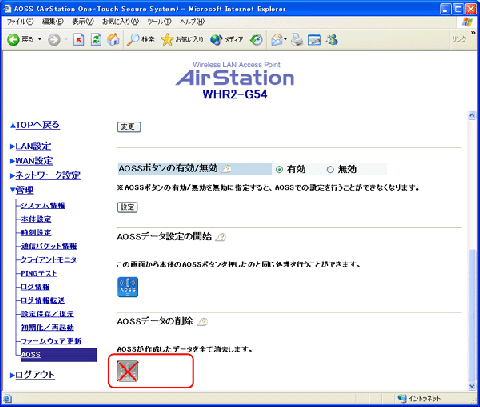Viewport: 480px width, 407px height.
Task: Open PINGテスト sidebar link
Action: coord(39,273)
